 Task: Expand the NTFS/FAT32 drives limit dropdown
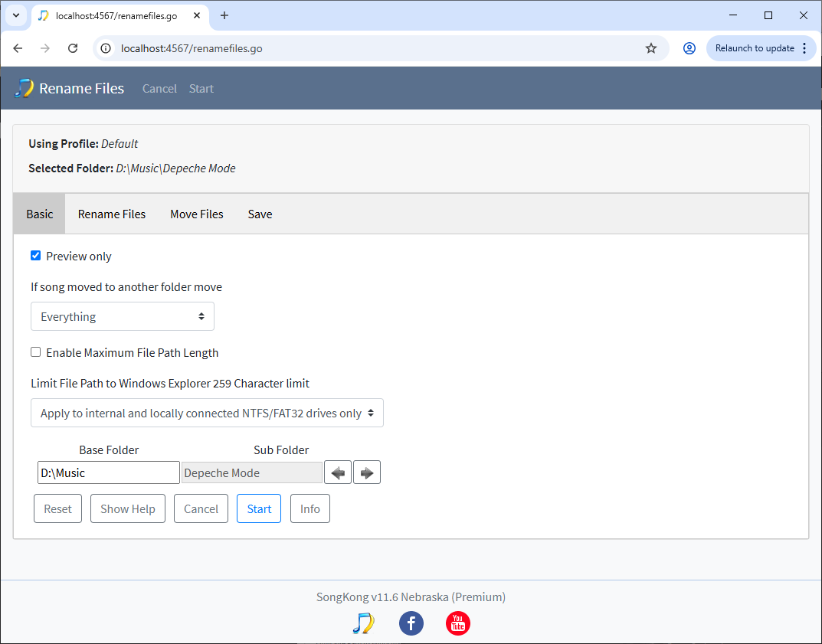pos(207,413)
